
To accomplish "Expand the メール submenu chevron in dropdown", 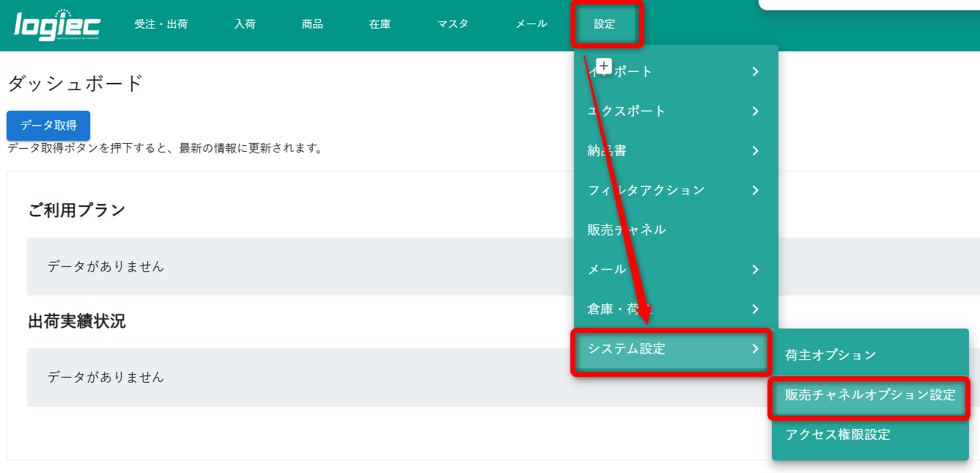I will click(755, 270).
